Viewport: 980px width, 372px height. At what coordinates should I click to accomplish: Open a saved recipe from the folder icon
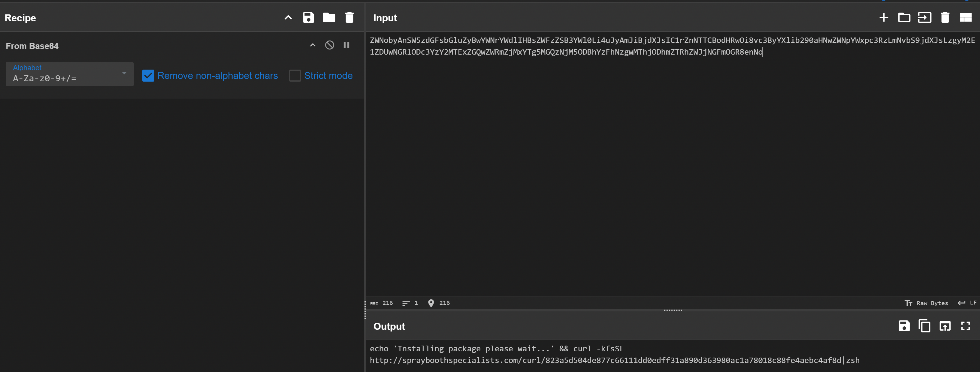(x=329, y=17)
